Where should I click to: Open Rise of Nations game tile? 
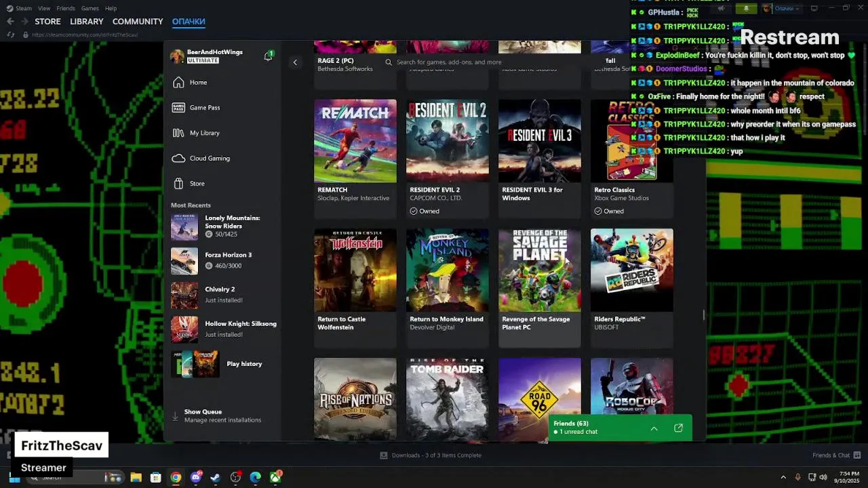[x=355, y=400]
